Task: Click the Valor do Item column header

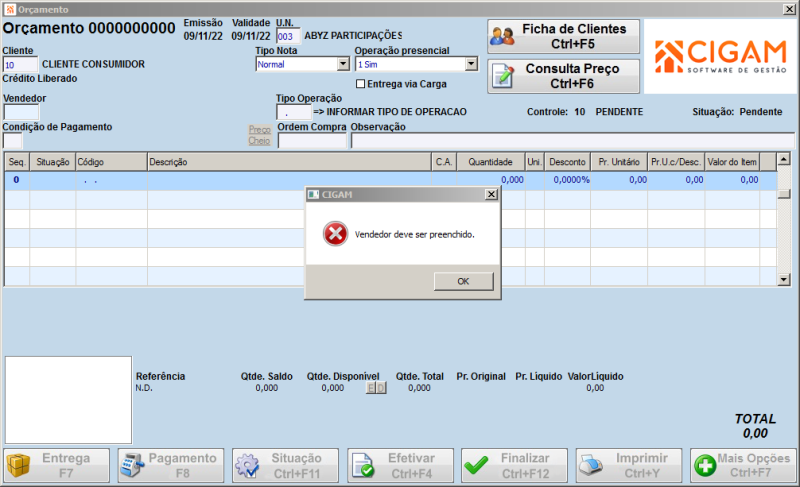Action: pyautogui.click(x=732, y=162)
